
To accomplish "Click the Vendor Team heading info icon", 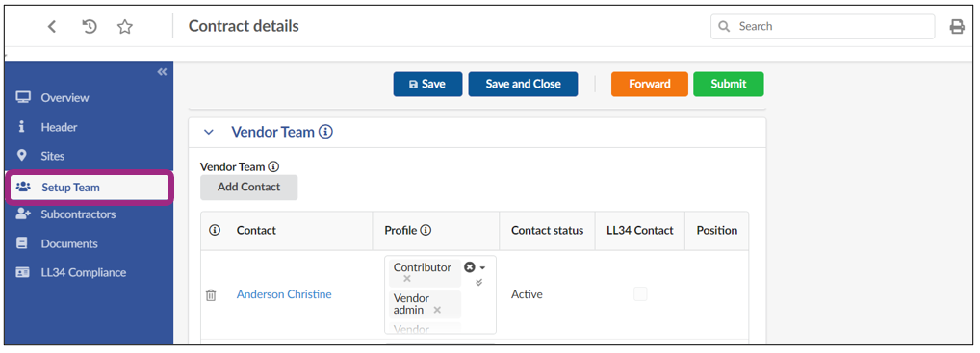I will (325, 132).
